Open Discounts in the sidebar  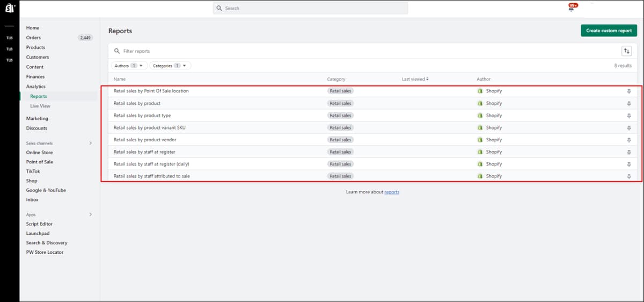(36, 128)
